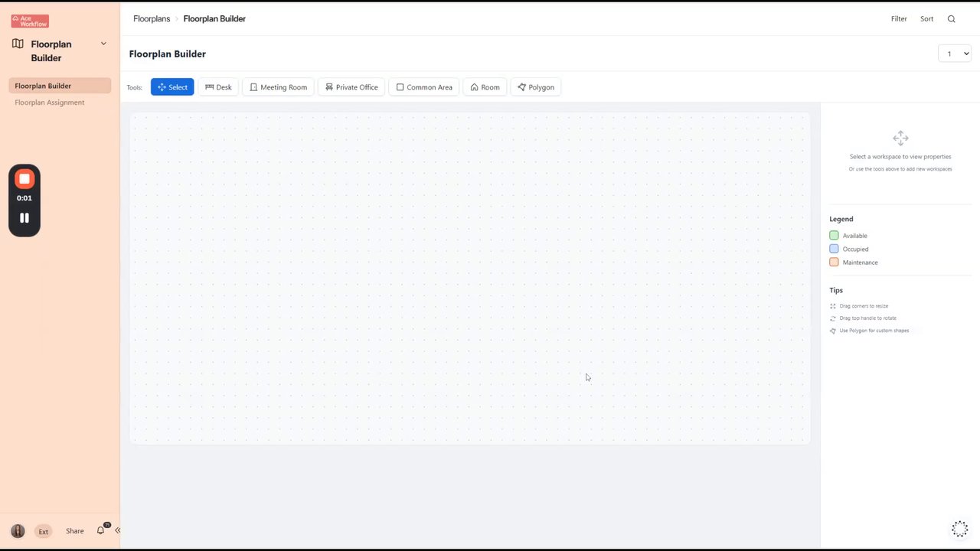
Task: Click the floorplan map icon in the sidebar
Action: [x=18, y=44]
